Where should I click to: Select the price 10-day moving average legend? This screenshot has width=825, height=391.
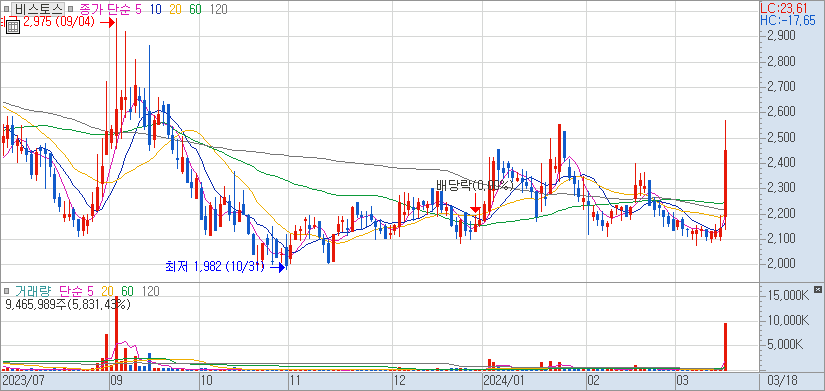click(155, 9)
